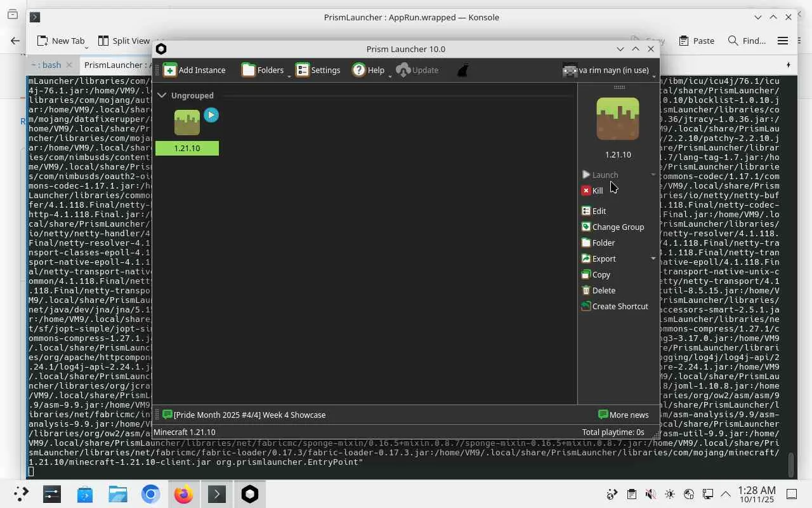The image size is (812, 508).
Task: Expand the Launch dropdown arrow
Action: [653, 175]
